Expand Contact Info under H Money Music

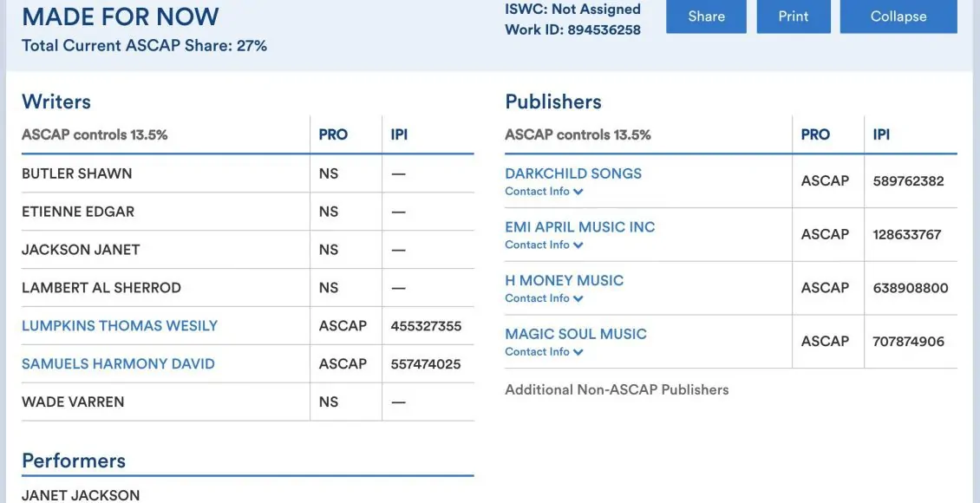point(544,298)
